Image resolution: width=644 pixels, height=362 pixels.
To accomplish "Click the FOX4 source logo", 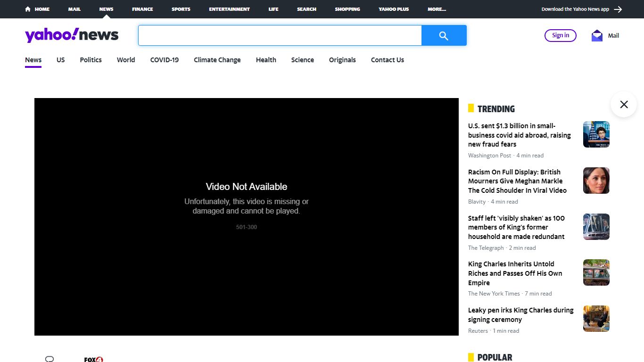I will click(x=93, y=359).
